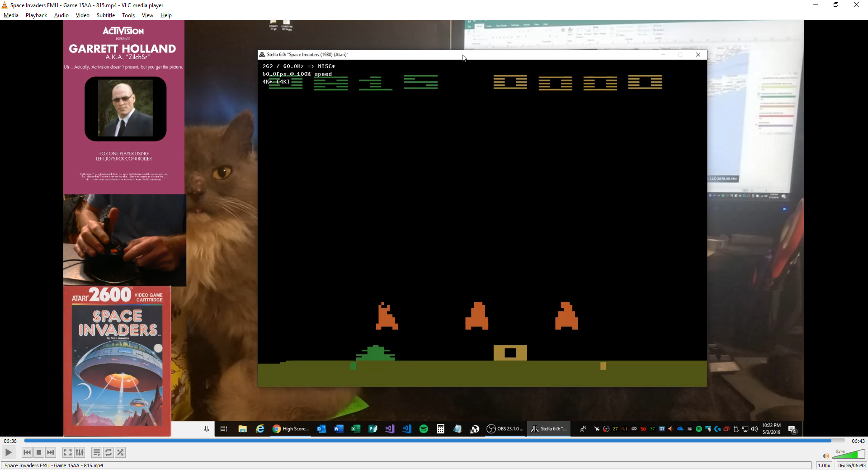Open the Subtitle menu
This screenshot has width=868, height=470.
tap(105, 15)
